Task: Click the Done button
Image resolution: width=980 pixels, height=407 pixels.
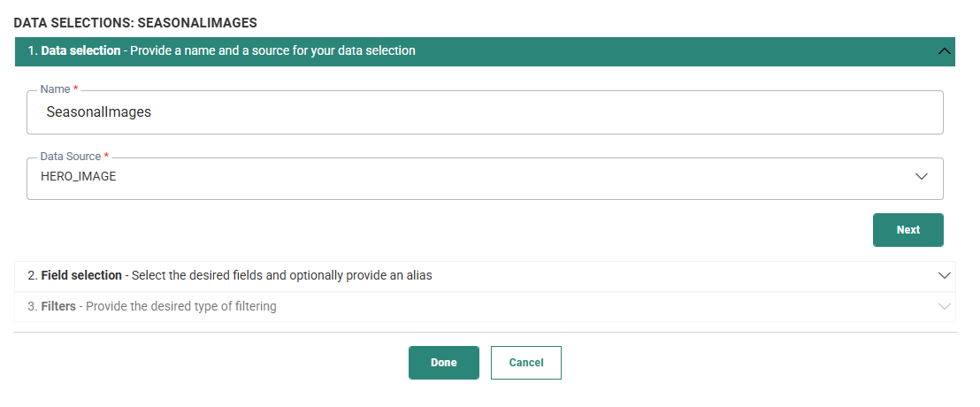Action: click(x=443, y=363)
